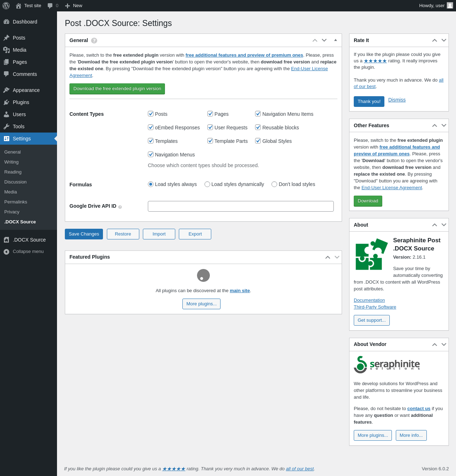Click the Import button
This screenshot has height=476, width=456.
click(x=159, y=234)
